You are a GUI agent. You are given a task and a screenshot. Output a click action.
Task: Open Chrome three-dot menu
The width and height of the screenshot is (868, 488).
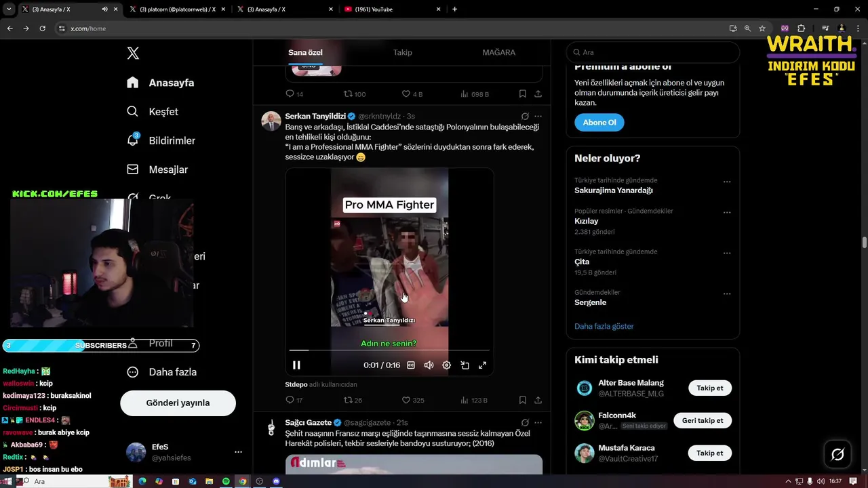(x=859, y=28)
